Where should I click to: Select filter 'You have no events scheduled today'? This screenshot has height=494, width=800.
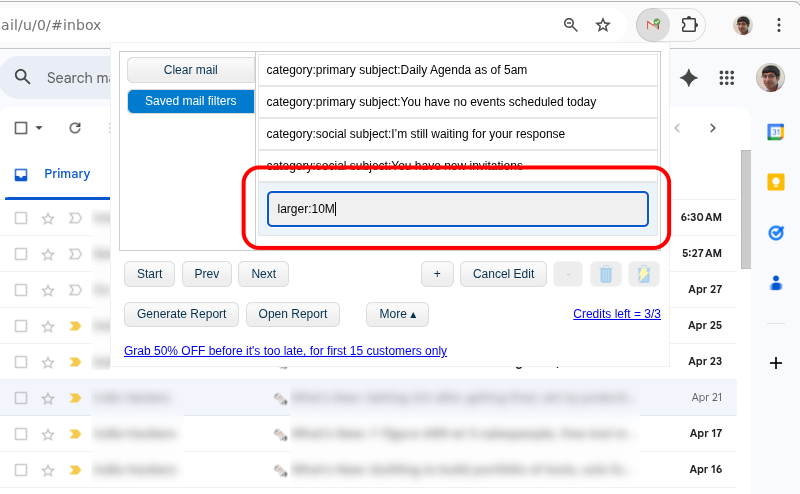click(458, 102)
